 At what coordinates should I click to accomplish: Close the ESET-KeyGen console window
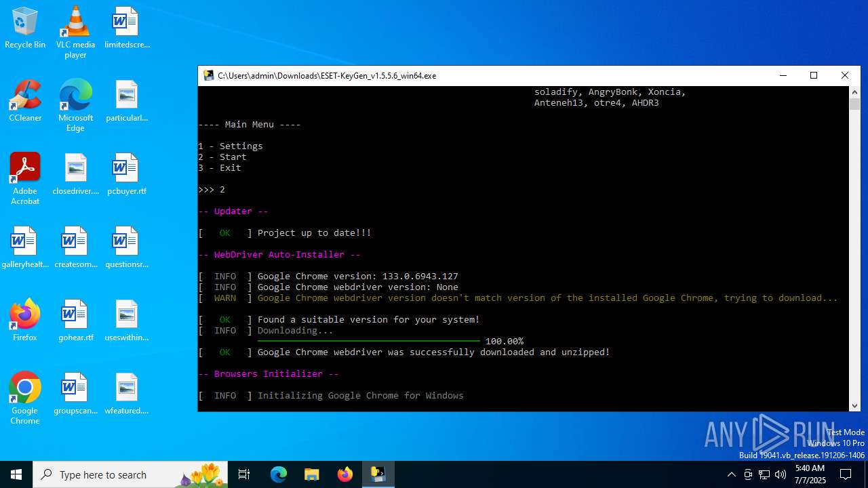click(x=845, y=76)
